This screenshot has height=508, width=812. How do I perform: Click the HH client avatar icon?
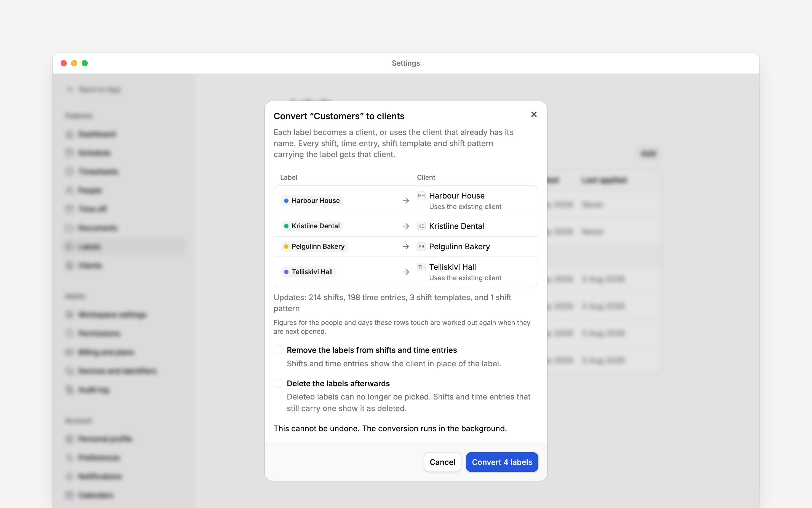pyautogui.click(x=421, y=196)
